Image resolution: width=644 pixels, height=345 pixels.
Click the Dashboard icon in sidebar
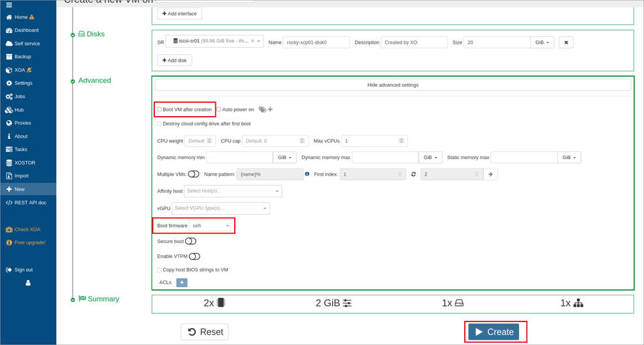tap(9, 30)
